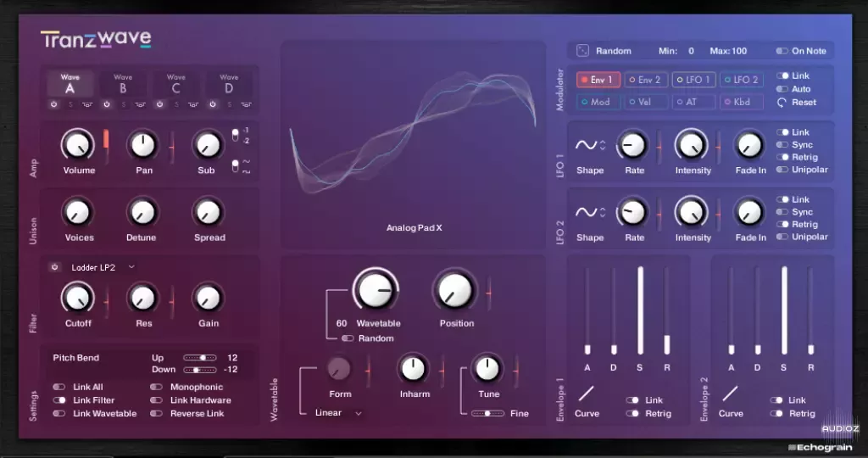Select the Wave A tab

70,84
